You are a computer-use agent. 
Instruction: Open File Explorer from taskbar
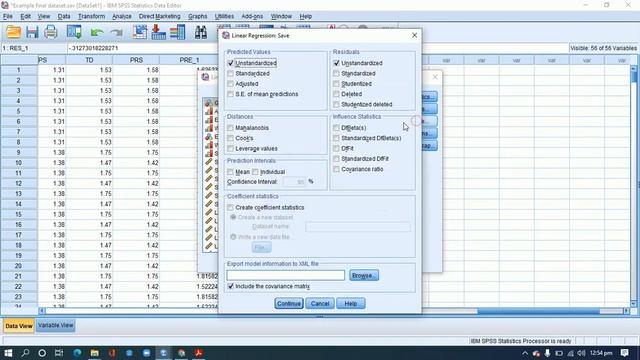click(x=95, y=353)
